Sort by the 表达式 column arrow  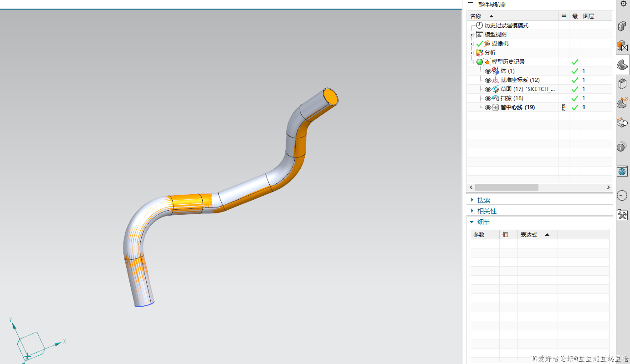click(548, 235)
